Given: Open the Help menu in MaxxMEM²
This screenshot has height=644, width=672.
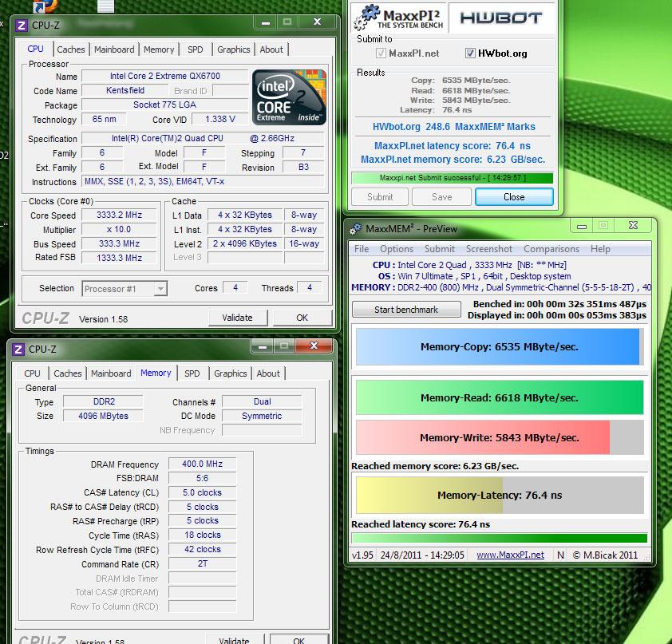Looking at the screenshot, I should coord(600,249).
